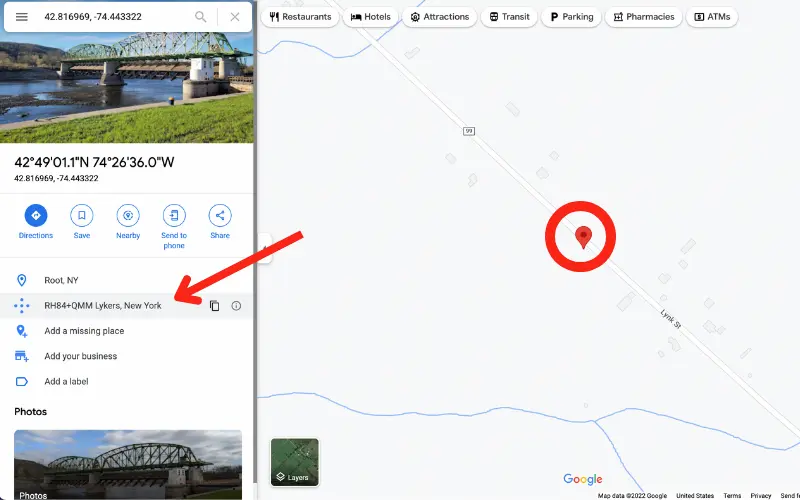Open plus code info icon

tap(236, 306)
